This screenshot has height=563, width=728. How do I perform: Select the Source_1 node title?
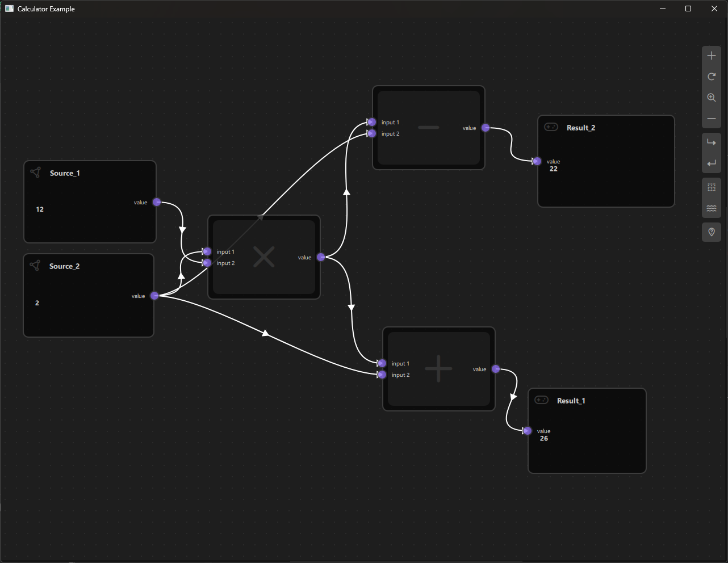coord(65,173)
